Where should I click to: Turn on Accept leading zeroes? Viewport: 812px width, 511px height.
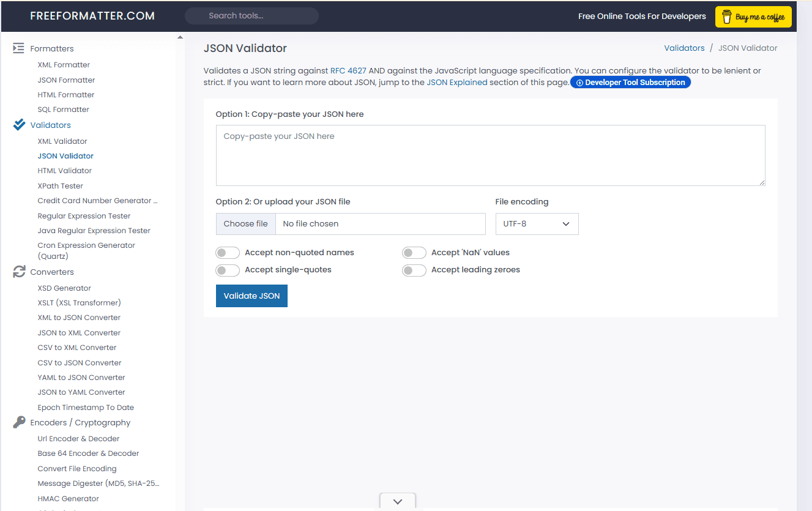414,270
